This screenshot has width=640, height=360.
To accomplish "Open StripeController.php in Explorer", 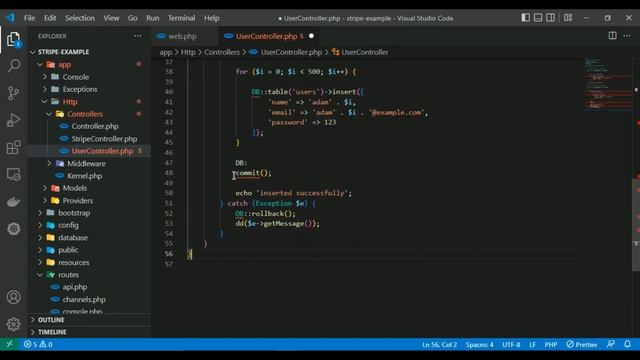I will [90, 139].
